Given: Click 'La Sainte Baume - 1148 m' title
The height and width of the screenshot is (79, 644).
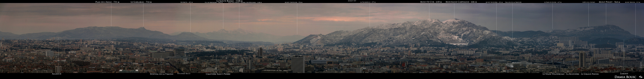Looking at the screenshot, I should click(229, 1).
